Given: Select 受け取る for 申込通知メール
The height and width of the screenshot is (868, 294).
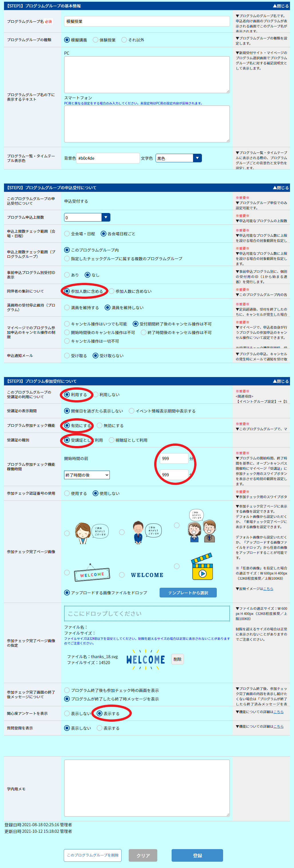Looking at the screenshot, I should point(67,356).
